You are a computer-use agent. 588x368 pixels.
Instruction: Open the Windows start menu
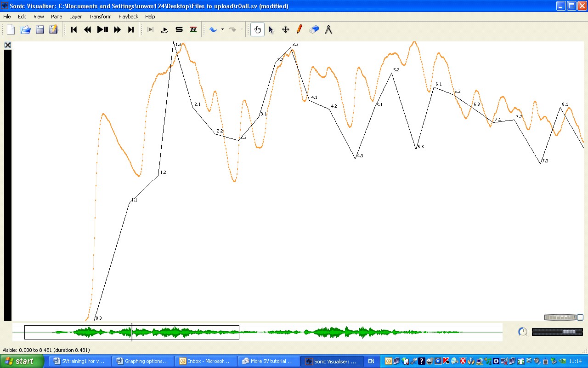[x=22, y=361]
